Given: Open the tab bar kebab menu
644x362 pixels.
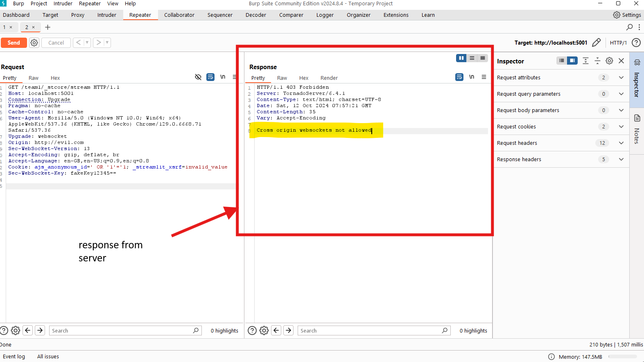Looking at the screenshot, I should (x=639, y=27).
